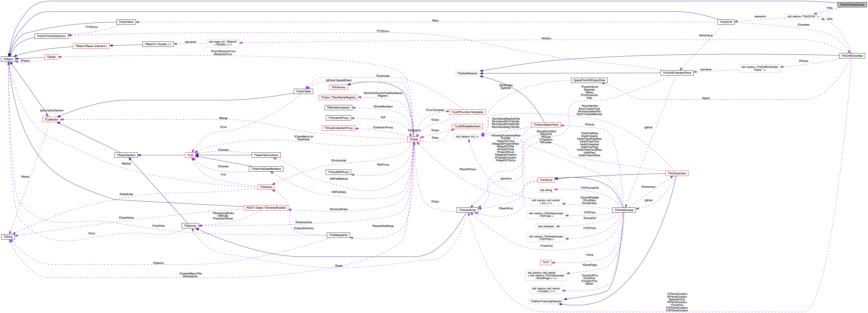The image size is (868, 313).
Task: Select the TSeqCollection node
Action: [126, 155]
